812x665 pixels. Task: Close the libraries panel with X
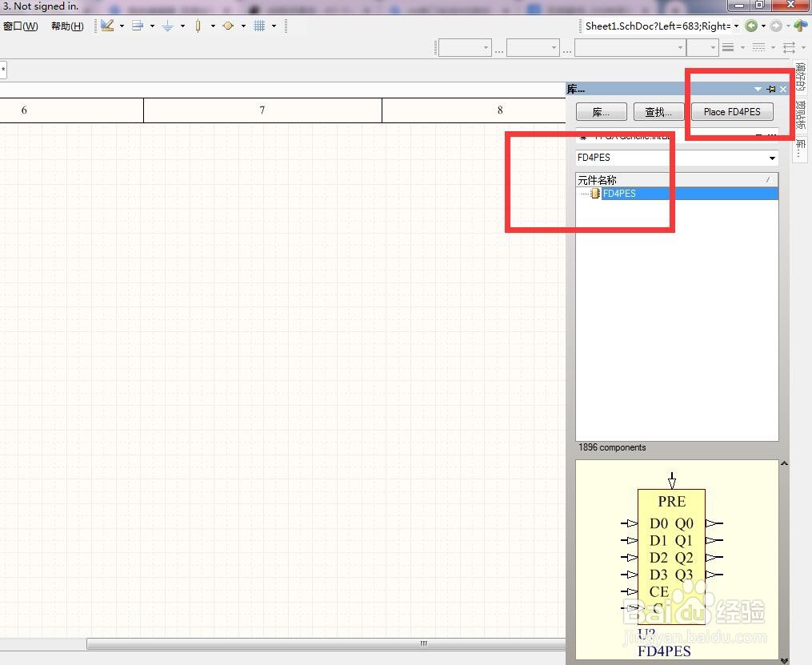(x=783, y=89)
